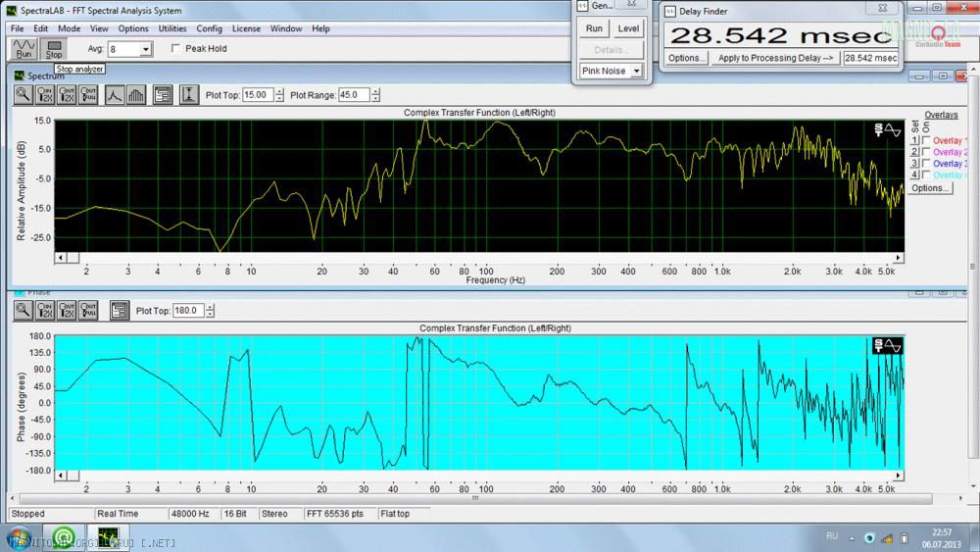The height and width of the screenshot is (552, 980).
Task: Set overlay 4 with the '4' button
Action: 915,176
